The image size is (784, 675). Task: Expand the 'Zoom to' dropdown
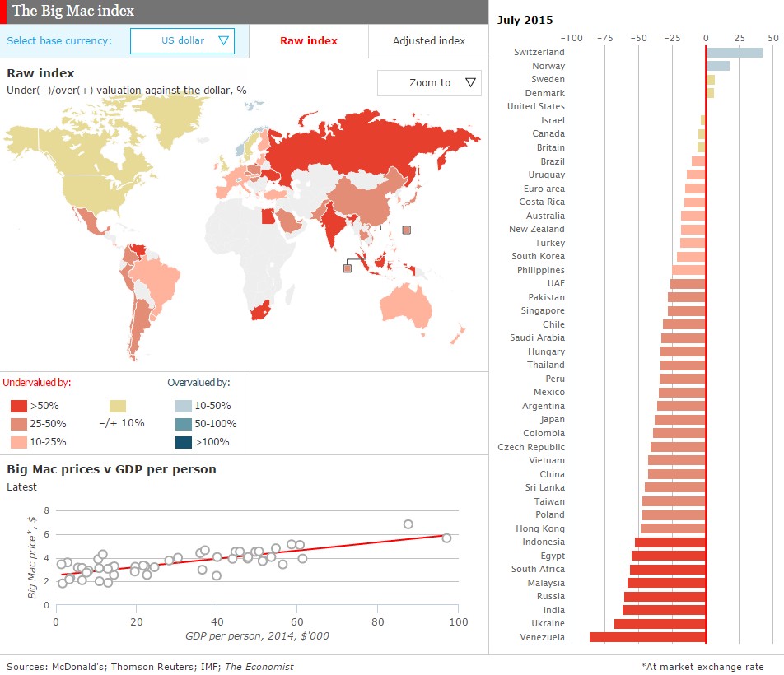coord(429,83)
